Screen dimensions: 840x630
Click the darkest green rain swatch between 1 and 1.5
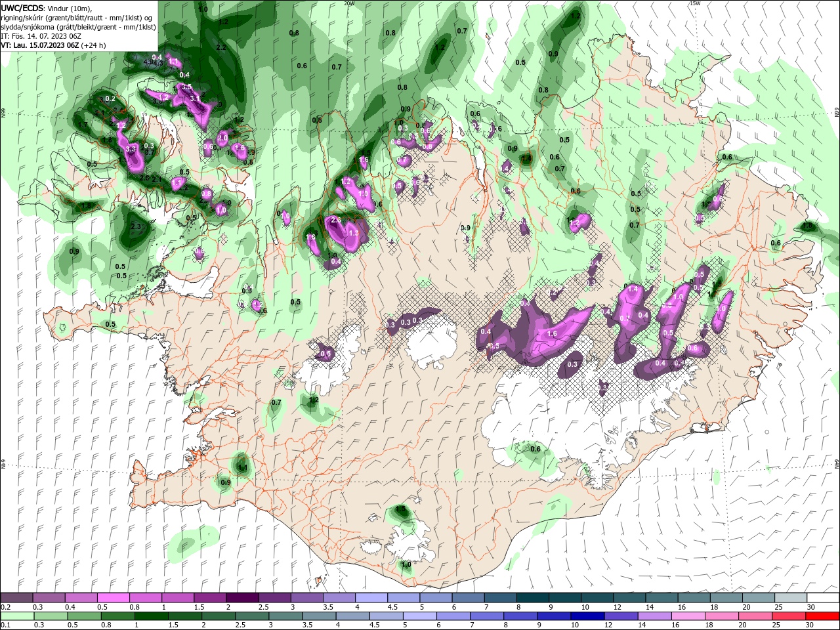150,616
